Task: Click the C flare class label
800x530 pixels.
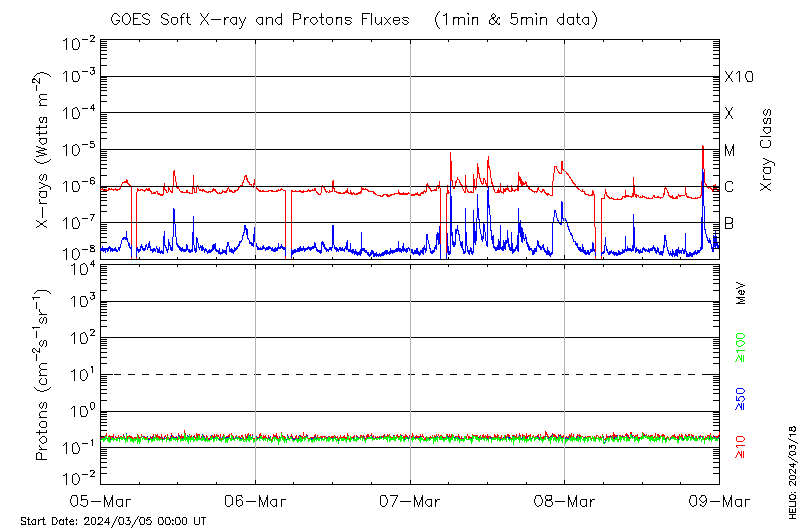Action: (729, 187)
